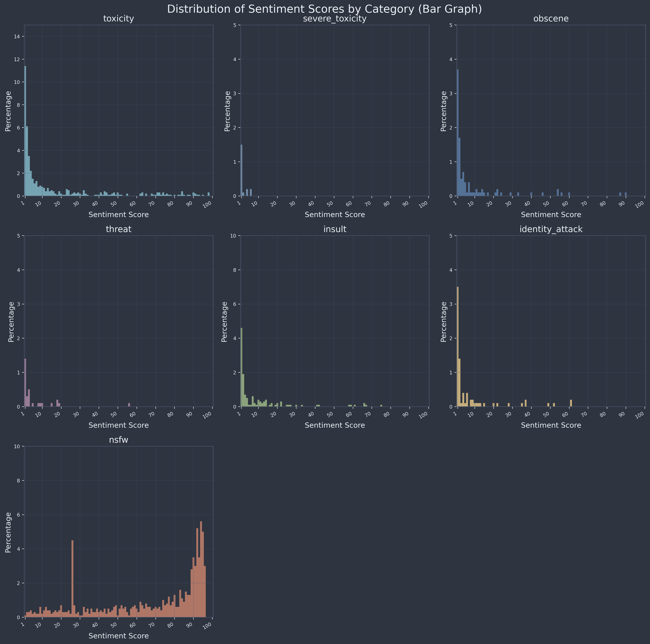Click the isolated spike near 26 in nsfw chart
This screenshot has height=644, width=650.
click(72, 579)
